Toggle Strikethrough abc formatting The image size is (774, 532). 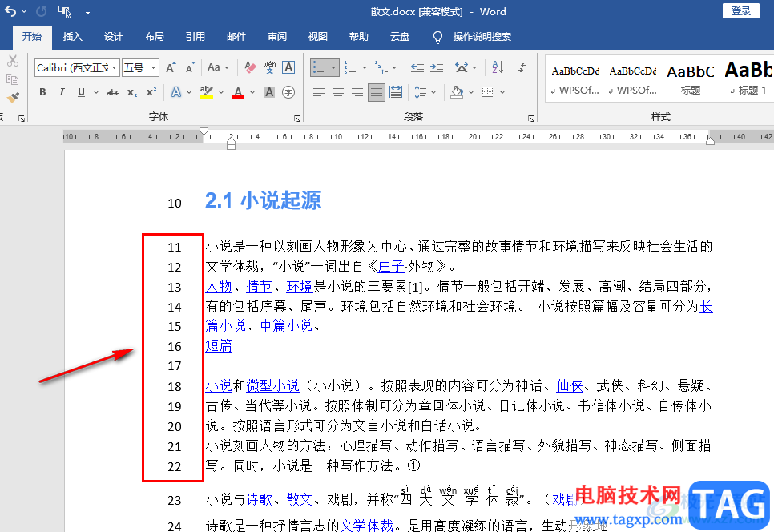(x=113, y=92)
